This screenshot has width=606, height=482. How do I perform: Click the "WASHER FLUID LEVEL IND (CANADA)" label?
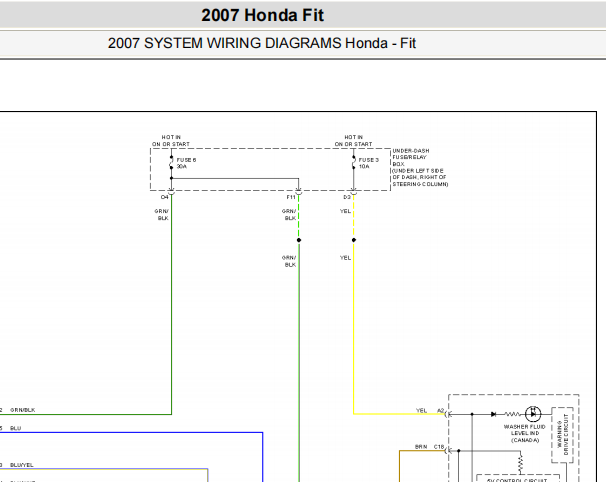524,433
